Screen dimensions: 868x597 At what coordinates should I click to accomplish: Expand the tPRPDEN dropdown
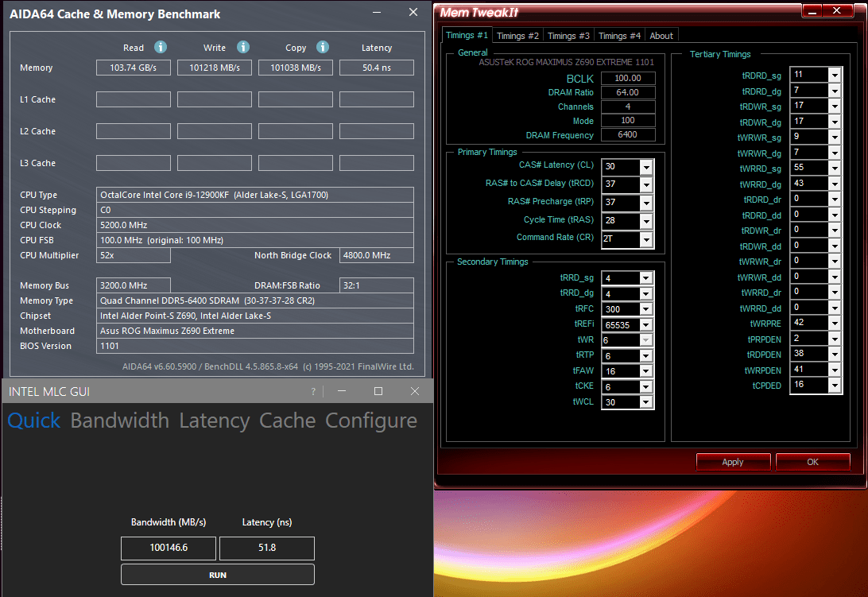coord(835,339)
